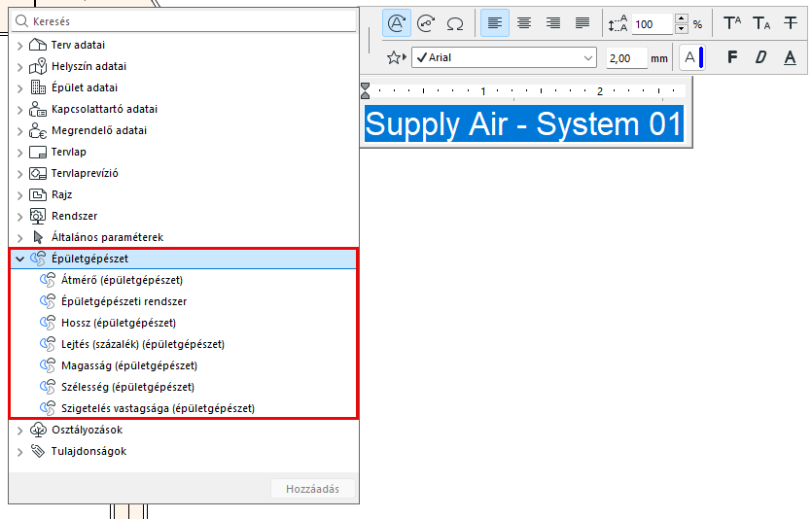
Task: Toggle strikethrough formatting
Action: coord(791,22)
